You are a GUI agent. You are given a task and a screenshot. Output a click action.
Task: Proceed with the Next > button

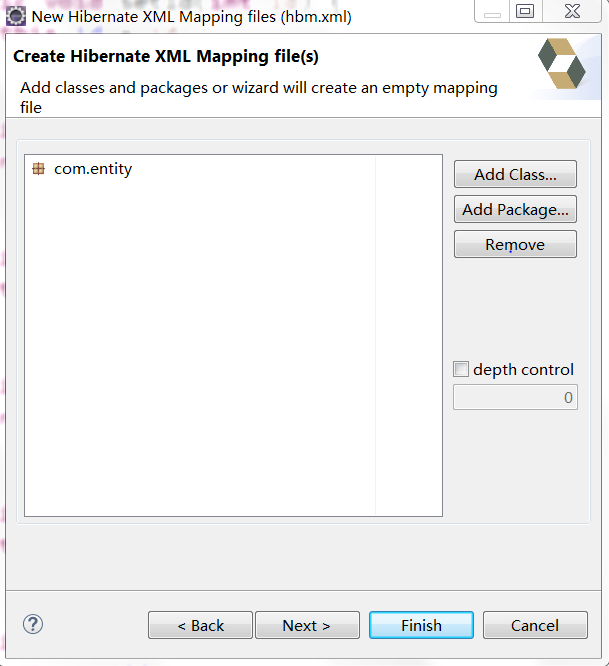307,625
